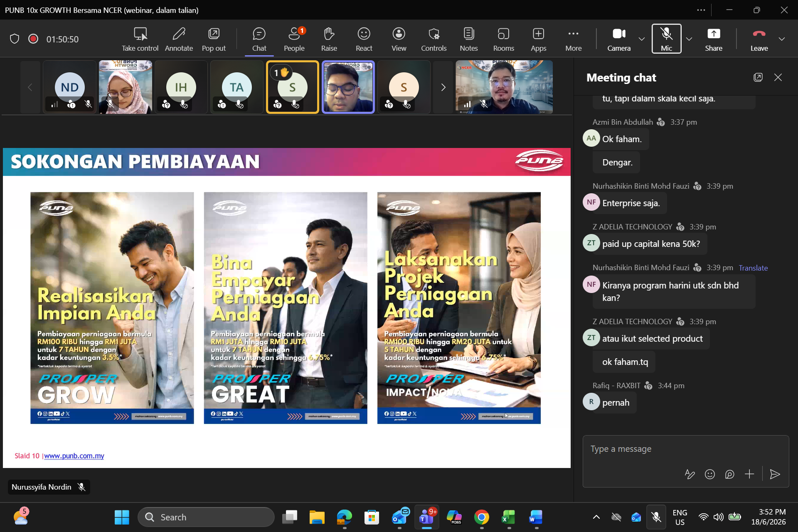Open Google Chrome from taskbar
798x532 pixels.
pos(482,517)
